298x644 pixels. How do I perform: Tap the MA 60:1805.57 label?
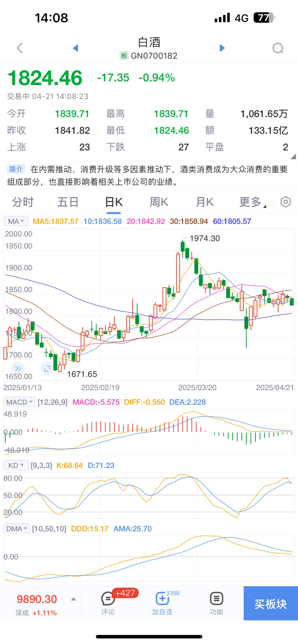click(232, 221)
